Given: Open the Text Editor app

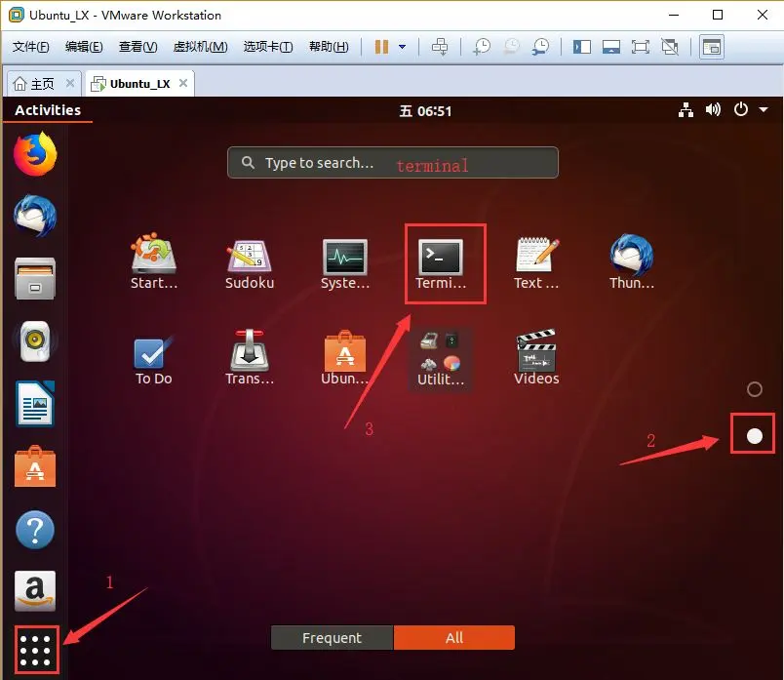Looking at the screenshot, I should (x=536, y=263).
